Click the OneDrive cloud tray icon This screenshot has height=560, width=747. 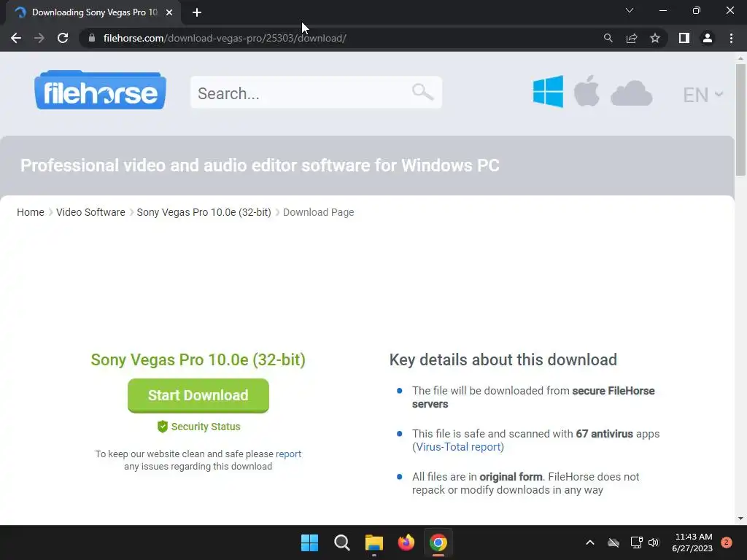(614, 542)
